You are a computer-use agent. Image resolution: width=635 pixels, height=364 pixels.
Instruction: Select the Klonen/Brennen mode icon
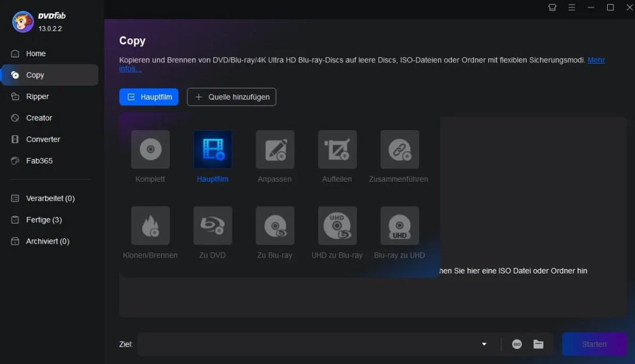(150, 226)
